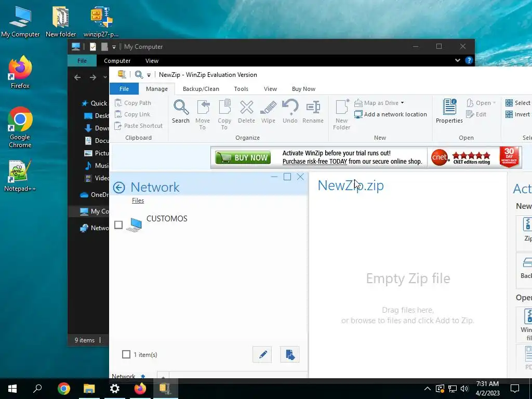Open the Properties icon in ribbon

(x=449, y=111)
